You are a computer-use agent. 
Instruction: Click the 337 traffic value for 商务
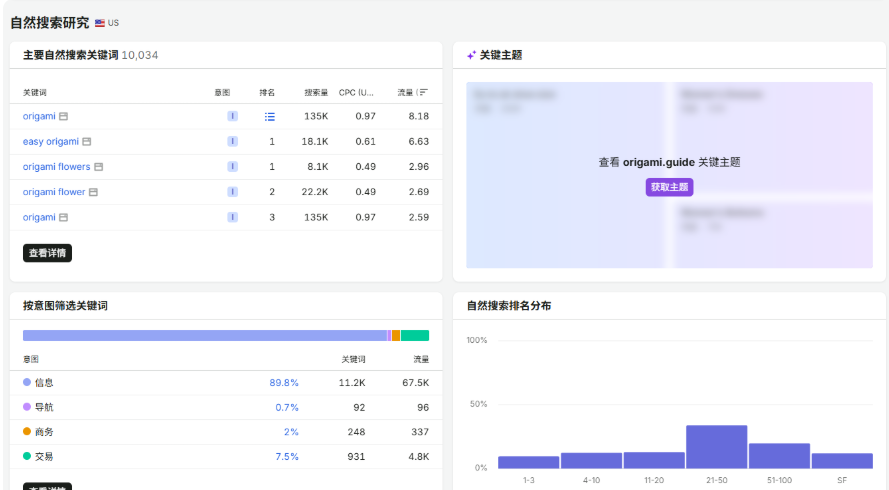tap(420, 432)
